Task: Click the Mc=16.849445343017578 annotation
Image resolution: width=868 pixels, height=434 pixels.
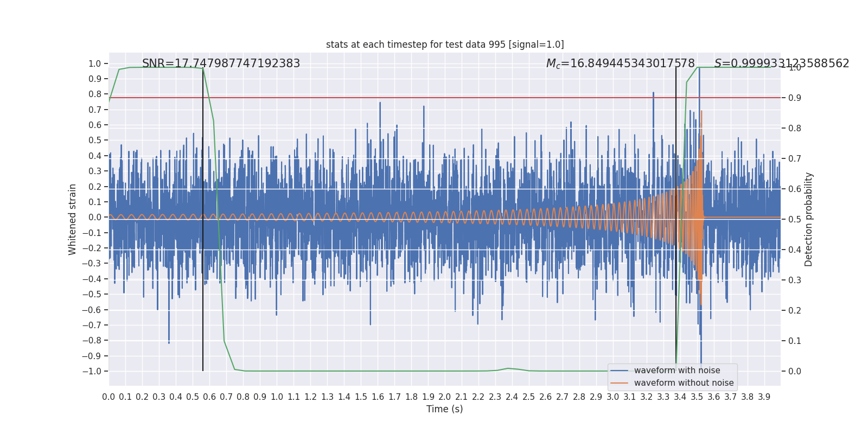Action: 621,63
